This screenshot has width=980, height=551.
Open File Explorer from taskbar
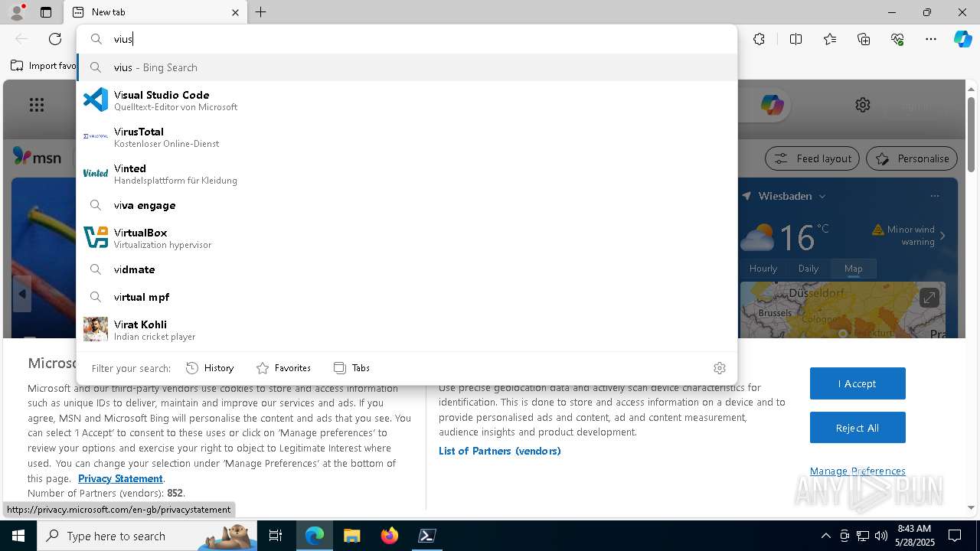pos(351,536)
